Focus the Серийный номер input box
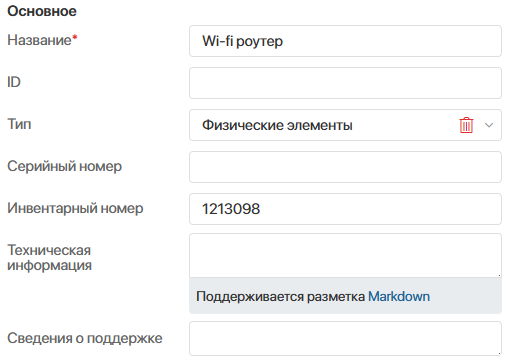Image resolution: width=510 pixels, height=363 pixels. click(x=345, y=167)
